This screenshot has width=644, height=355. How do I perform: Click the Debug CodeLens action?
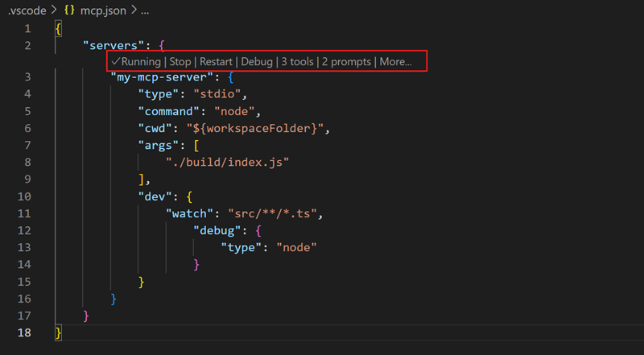coord(256,61)
